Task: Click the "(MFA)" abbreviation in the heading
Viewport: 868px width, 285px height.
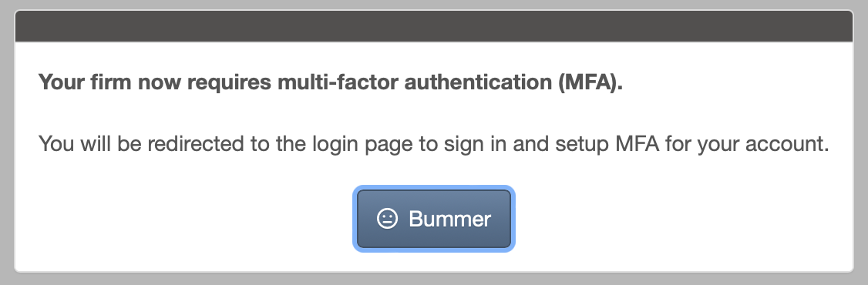Action: click(x=590, y=82)
